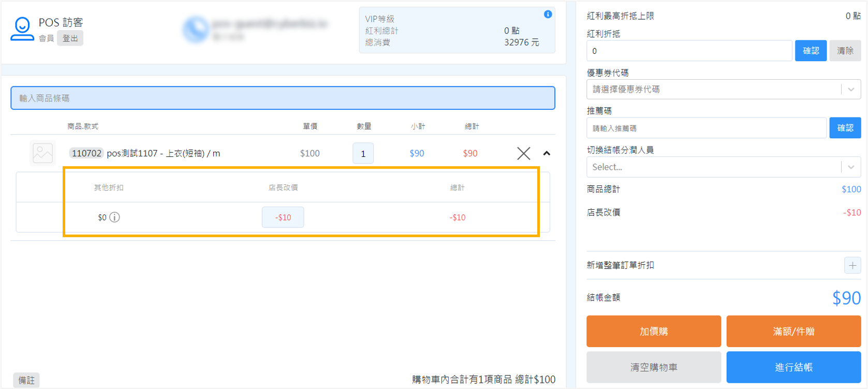Empty the cart with 清空購物車
This screenshot has height=389, width=868.
point(653,367)
